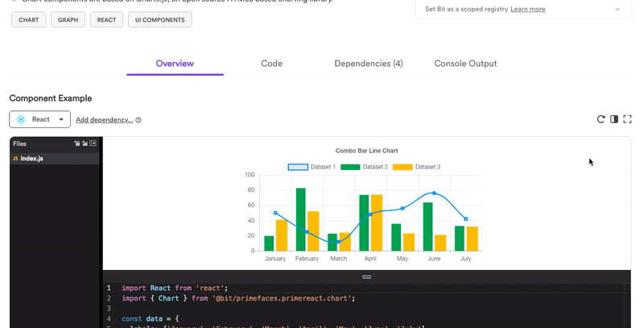Open the Add dependency link
This screenshot has height=328, width=644.
pos(104,120)
